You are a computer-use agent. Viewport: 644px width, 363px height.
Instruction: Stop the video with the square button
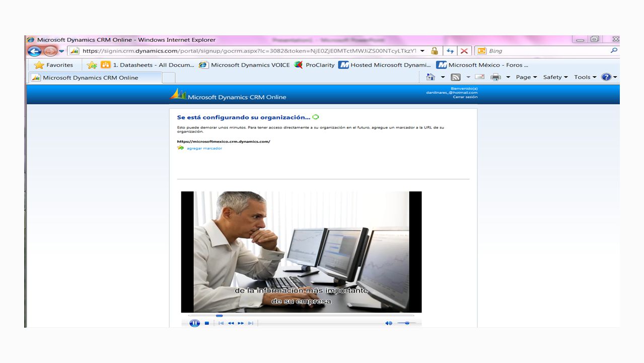[206, 323]
